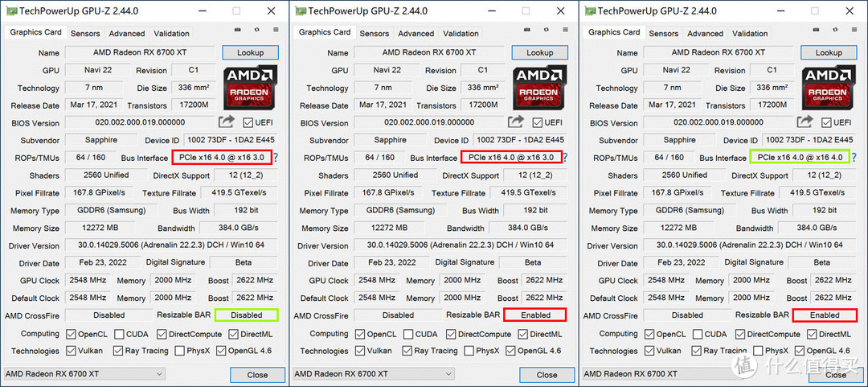Click '2560 Unified' shaders value in left GPU-Z window
This screenshot has width=868, height=387.
(106, 175)
